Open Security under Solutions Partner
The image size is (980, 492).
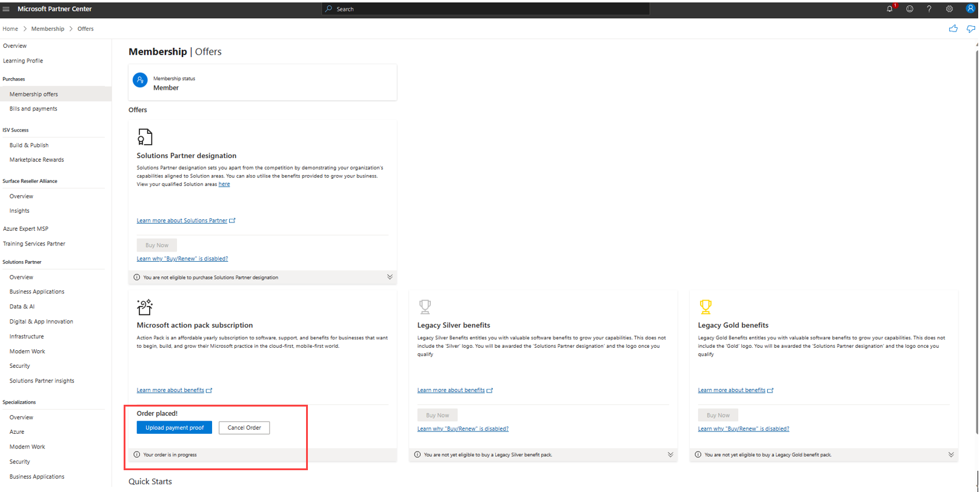pyautogui.click(x=19, y=366)
